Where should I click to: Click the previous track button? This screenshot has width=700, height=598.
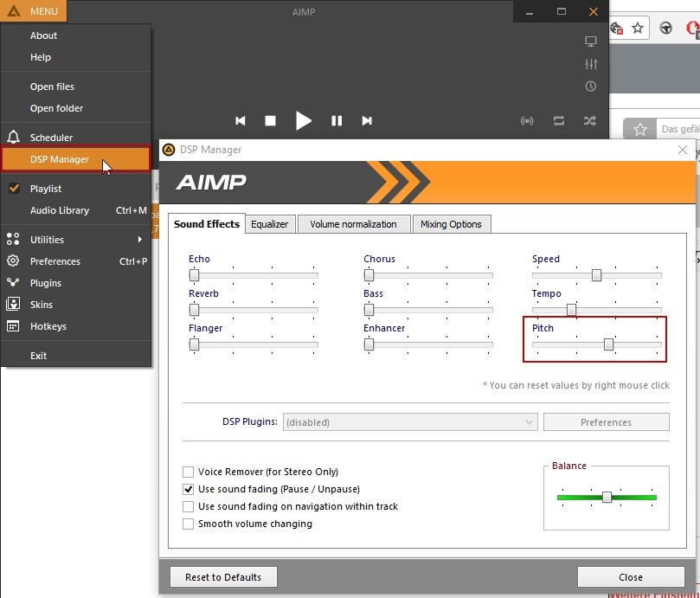241,120
